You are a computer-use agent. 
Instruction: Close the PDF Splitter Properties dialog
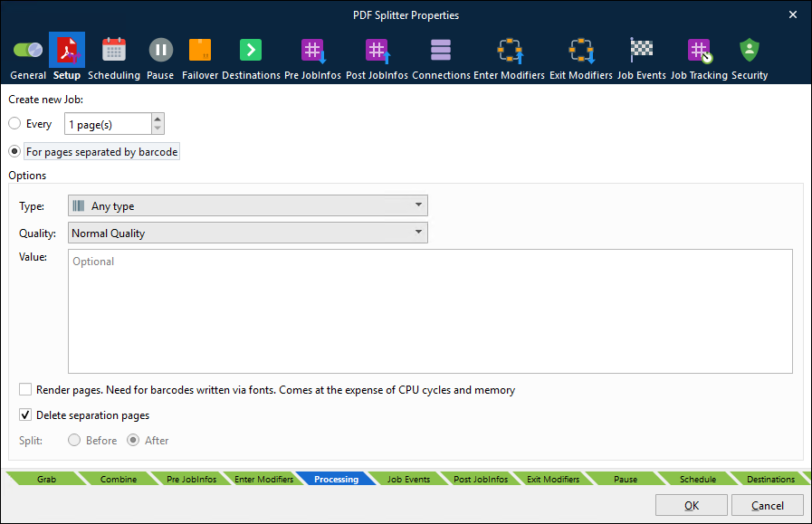click(793, 15)
